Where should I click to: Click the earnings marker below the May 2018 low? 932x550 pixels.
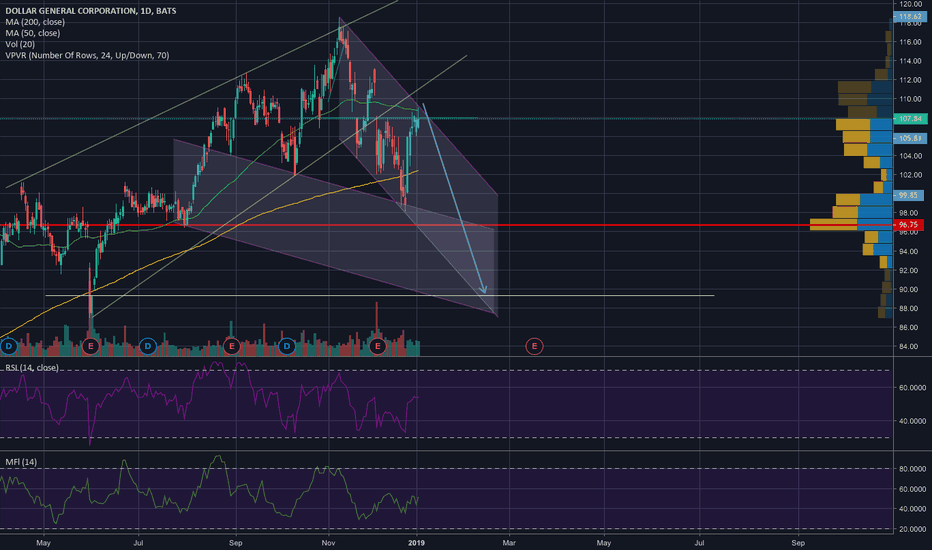pos(91,346)
